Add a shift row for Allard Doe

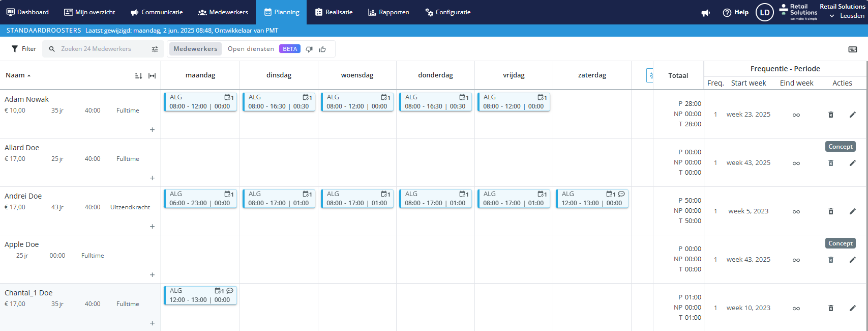[152, 178]
